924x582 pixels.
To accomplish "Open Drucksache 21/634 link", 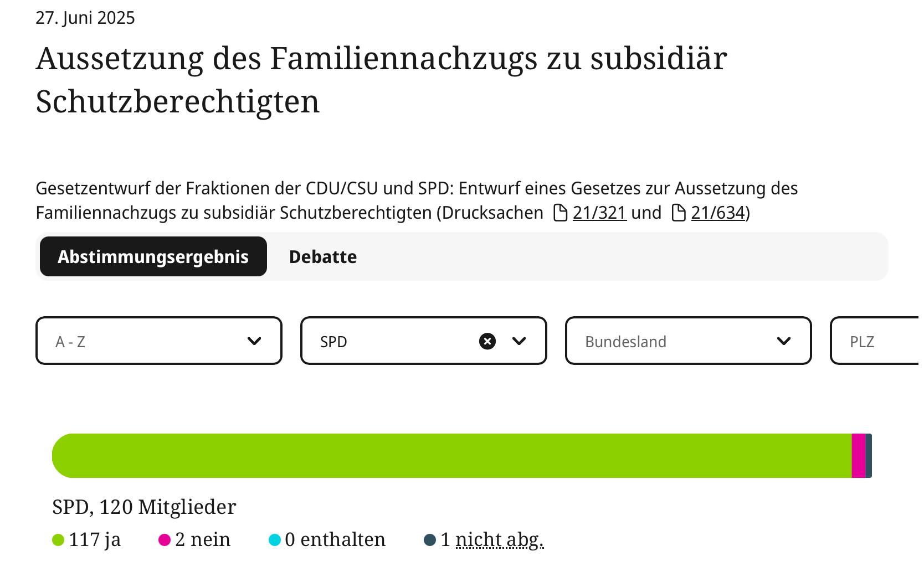I will tap(718, 213).
